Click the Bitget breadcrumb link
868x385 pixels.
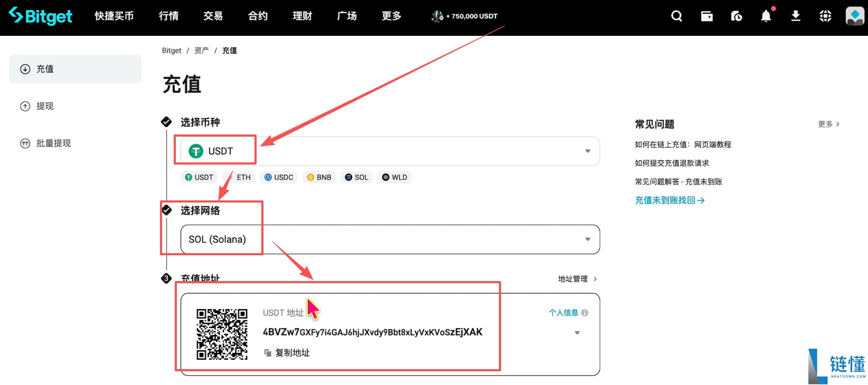click(x=172, y=51)
